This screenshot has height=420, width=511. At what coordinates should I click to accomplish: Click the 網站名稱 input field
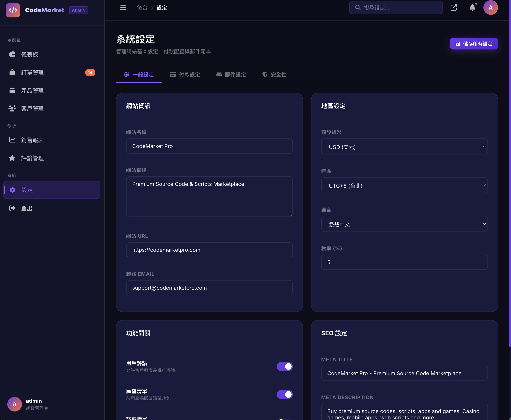click(x=209, y=146)
